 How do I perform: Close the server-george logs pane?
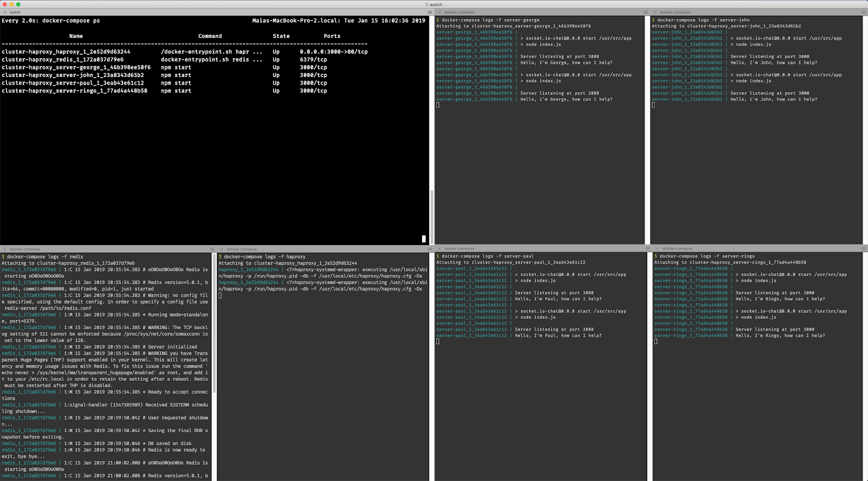439,12
